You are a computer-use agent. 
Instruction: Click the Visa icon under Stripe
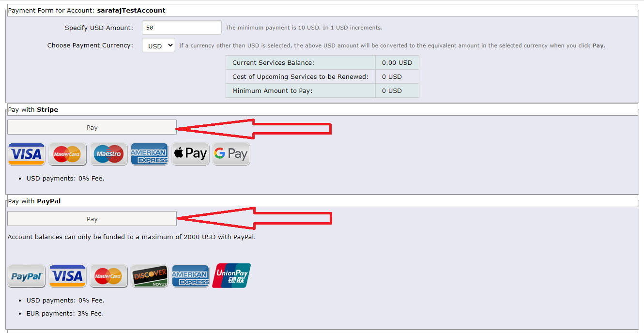(x=27, y=154)
